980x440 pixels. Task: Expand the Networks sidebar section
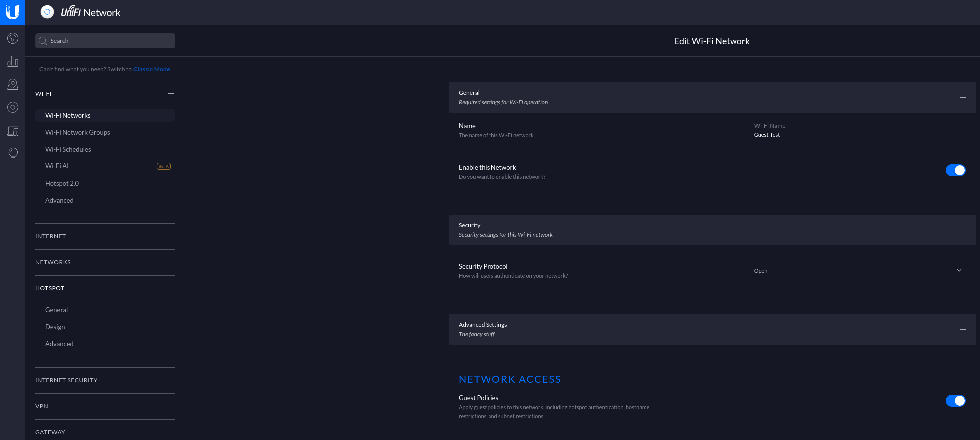171,262
